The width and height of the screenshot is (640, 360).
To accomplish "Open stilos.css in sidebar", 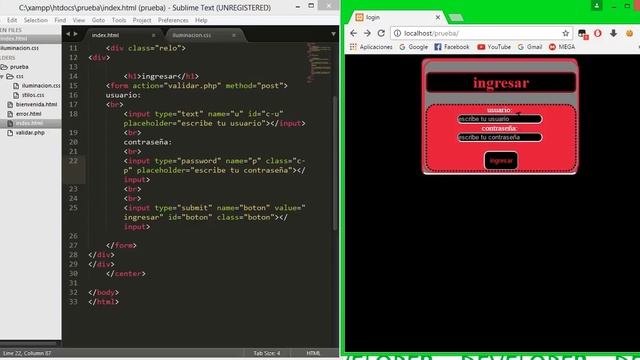I will click(x=33, y=95).
